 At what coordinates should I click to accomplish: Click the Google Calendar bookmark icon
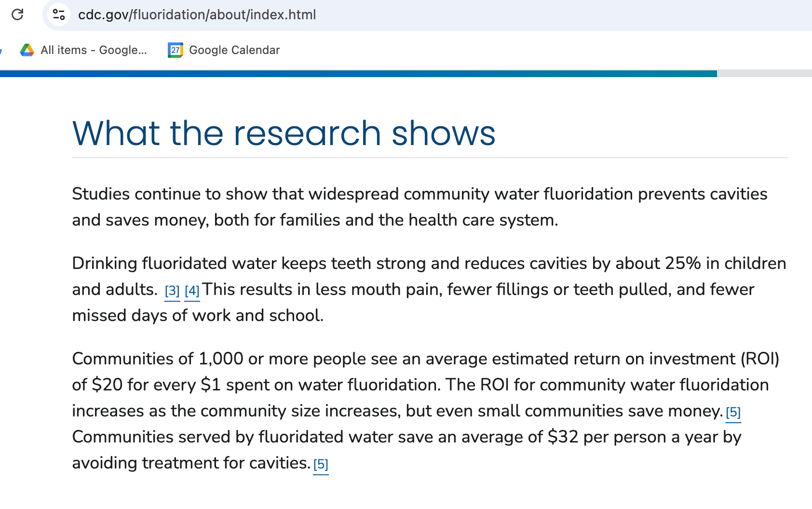tap(175, 50)
